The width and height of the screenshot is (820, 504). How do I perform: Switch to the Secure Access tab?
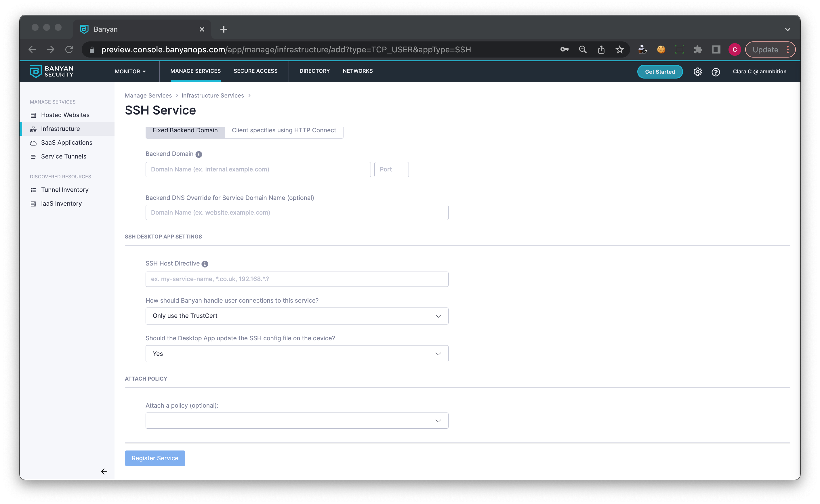[255, 71]
